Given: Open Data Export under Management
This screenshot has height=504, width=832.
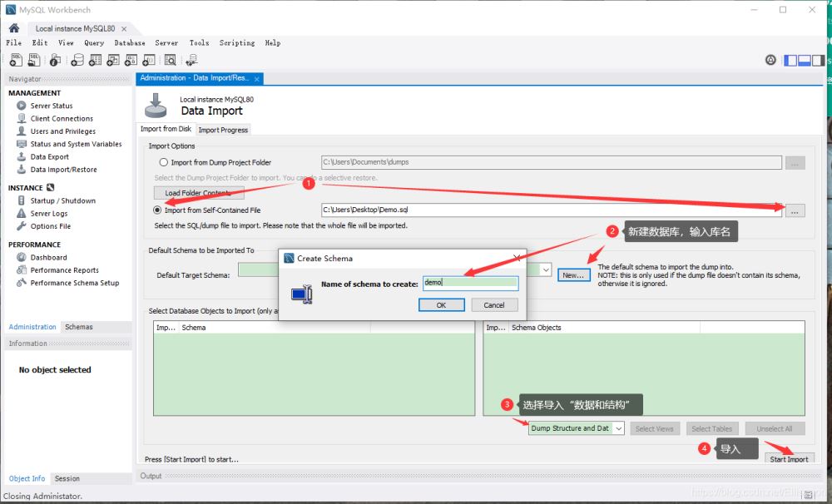Looking at the screenshot, I should coord(49,156).
